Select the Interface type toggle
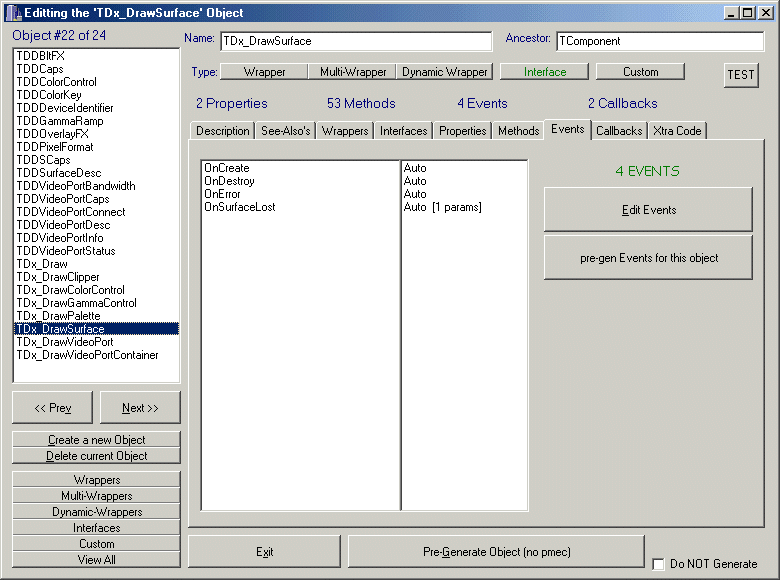The height and width of the screenshot is (580, 780). click(x=544, y=72)
